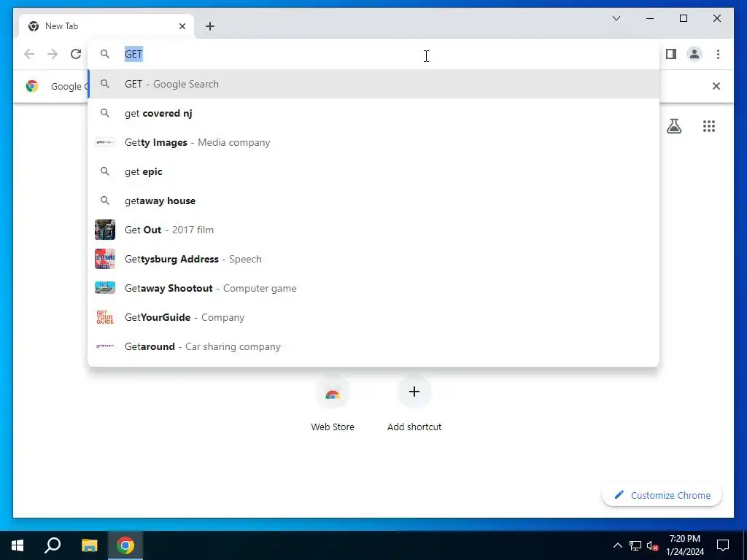Open the Web Store shortcut
The height and width of the screenshot is (560, 747).
[x=333, y=404]
